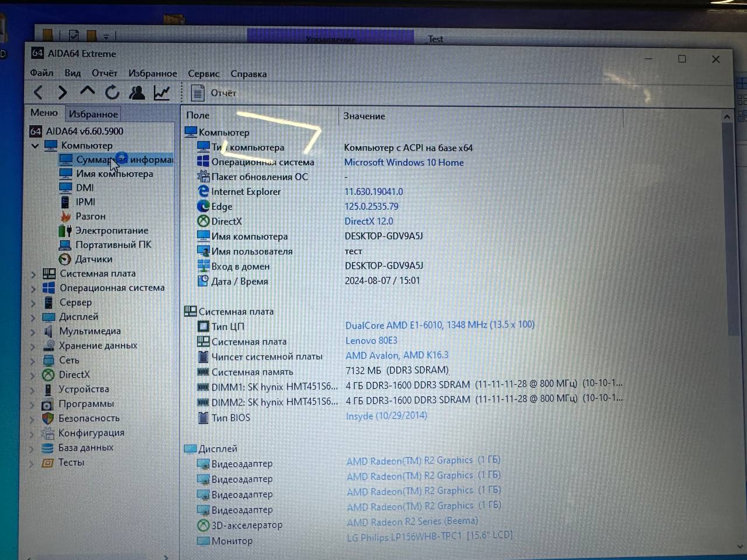
Task: Click the vertical scrollbar up arrow
Action: tap(727, 117)
